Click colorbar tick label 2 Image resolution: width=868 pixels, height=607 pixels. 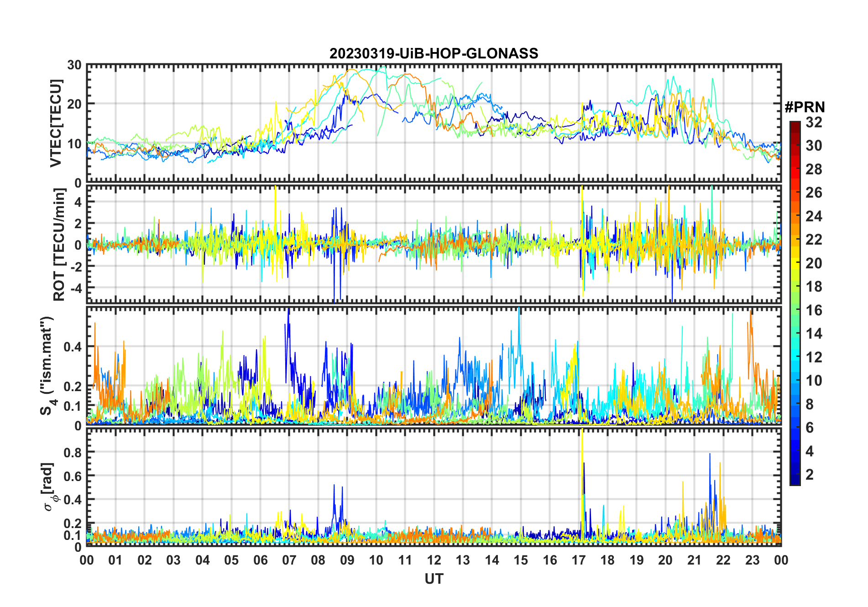(810, 475)
